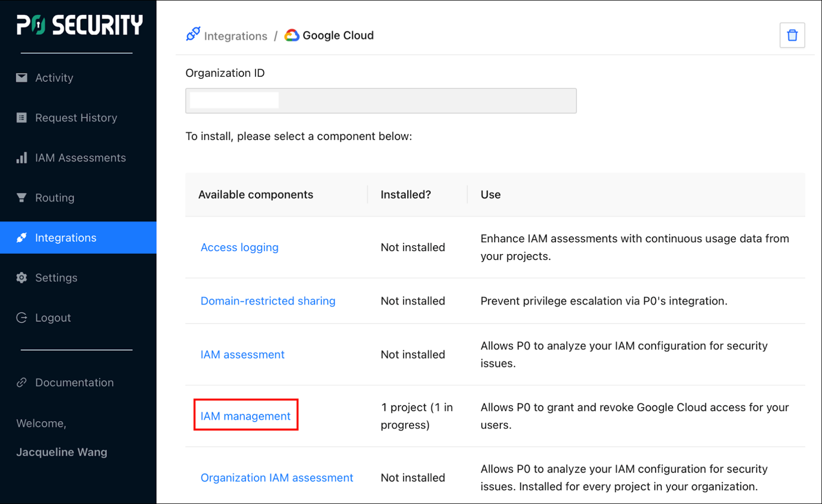
Task: Click the Logout arrow icon
Action: 21,318
